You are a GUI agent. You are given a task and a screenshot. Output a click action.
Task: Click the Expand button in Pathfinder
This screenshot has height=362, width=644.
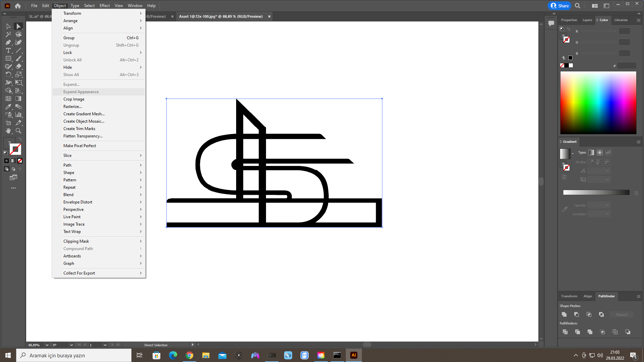[621, 314]
